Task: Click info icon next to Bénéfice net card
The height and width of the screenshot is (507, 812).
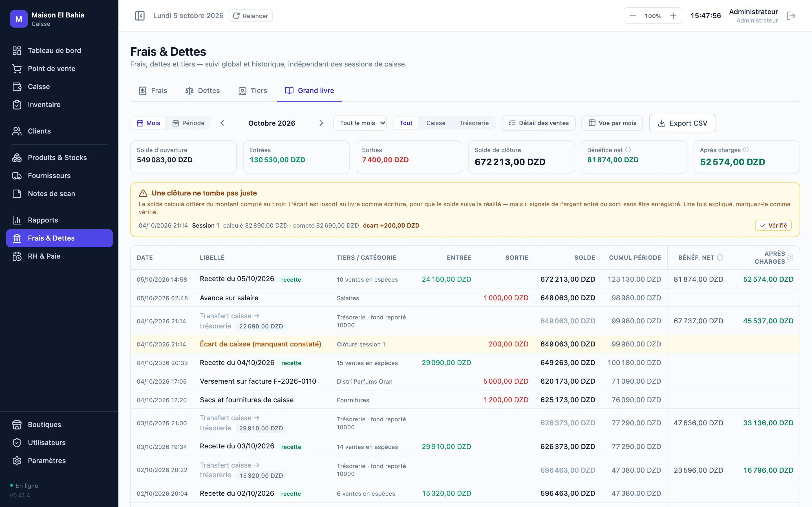Action: (x=628, y=150)
